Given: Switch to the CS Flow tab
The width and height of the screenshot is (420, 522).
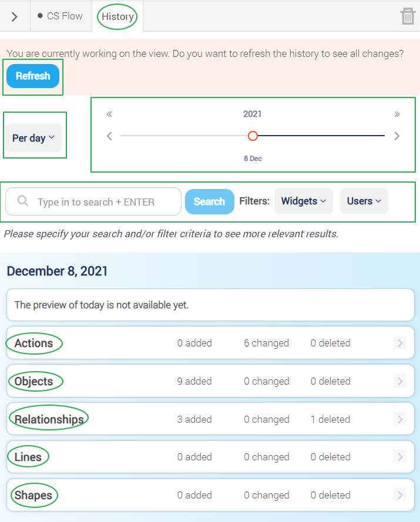Looking at the screenshot, I should coord(61,16).
